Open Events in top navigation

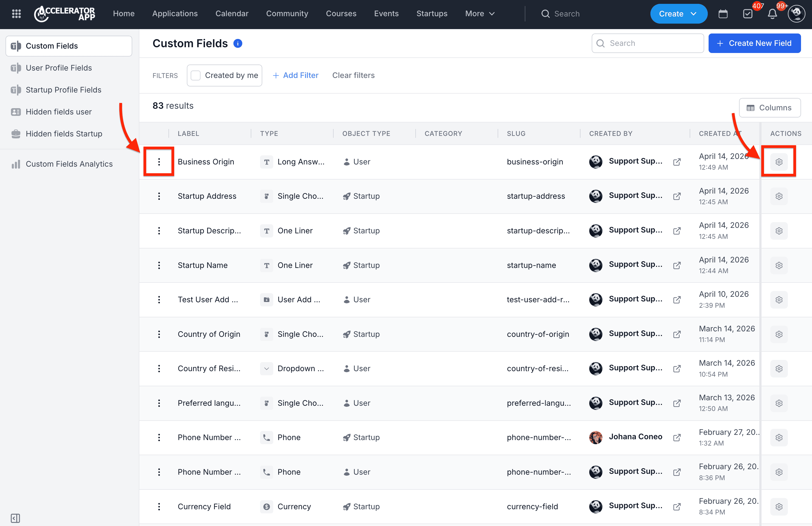(x=386, y=14)
